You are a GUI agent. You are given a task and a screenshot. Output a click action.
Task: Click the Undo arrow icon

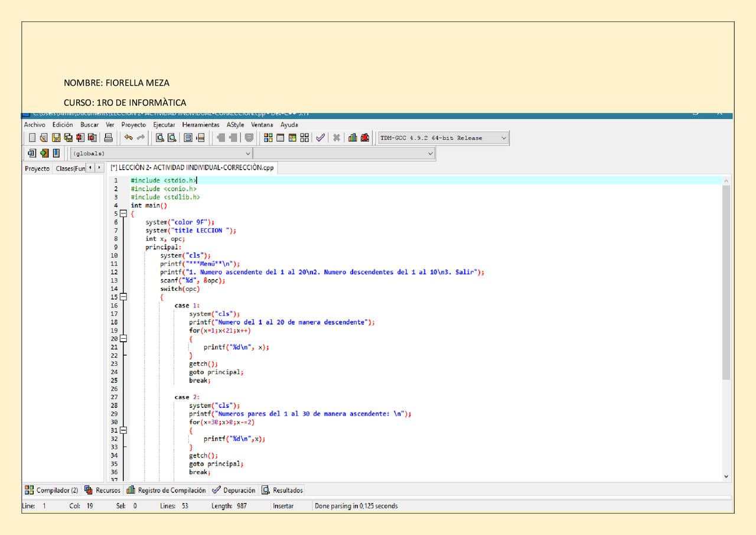tap(128, 138)
